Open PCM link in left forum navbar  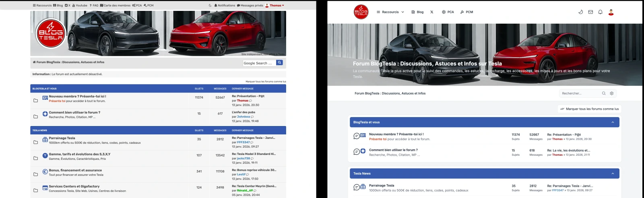coord(149,6)
